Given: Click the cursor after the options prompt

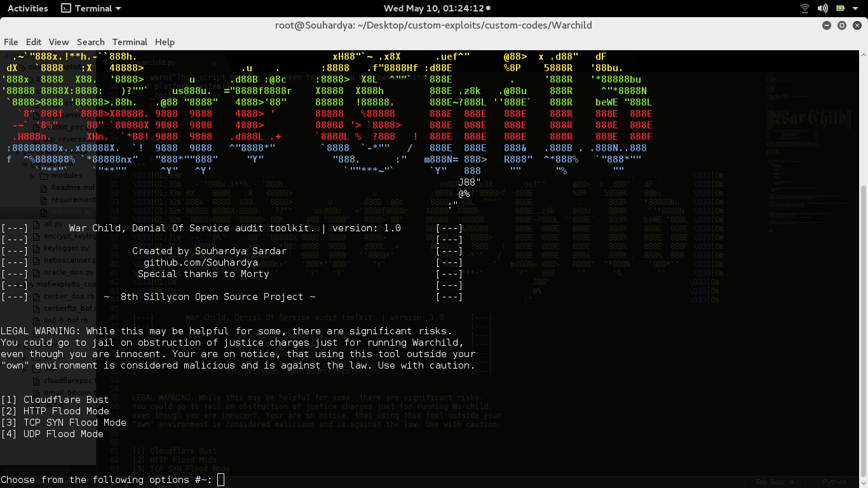Looking at the screenshot, I should click(x=220, y=480).
